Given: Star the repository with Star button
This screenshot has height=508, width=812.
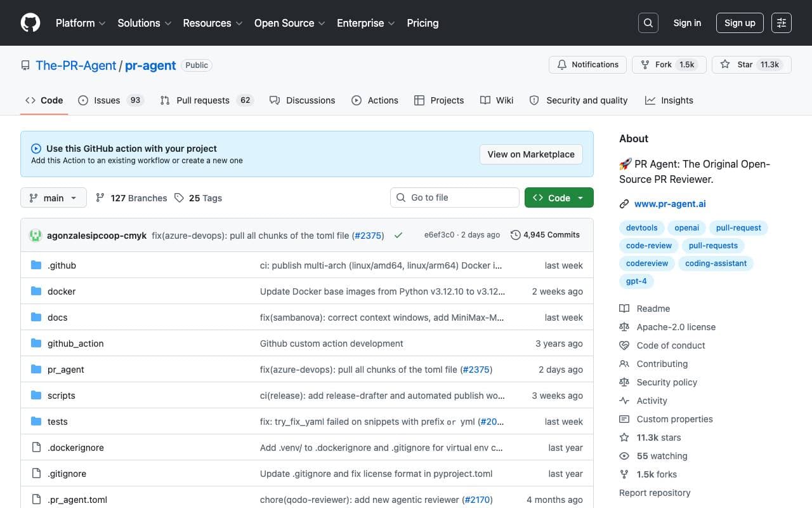Looking at the screenshot, I should (752, 65).
